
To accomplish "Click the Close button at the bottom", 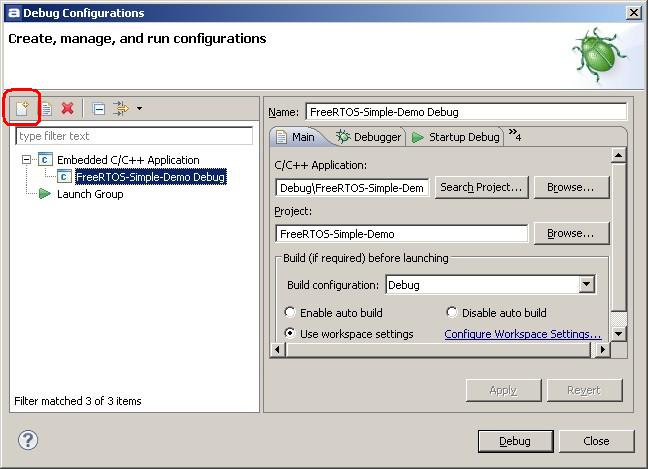I will pos(596,441).
